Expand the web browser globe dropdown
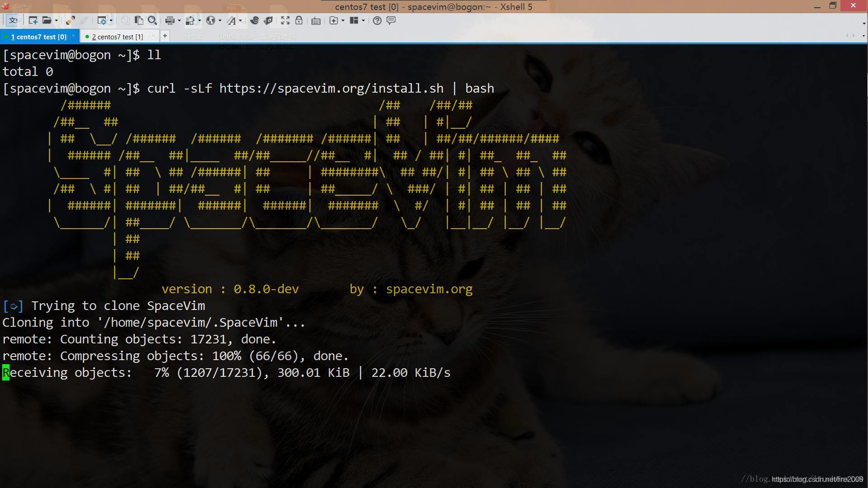Image resolution: width=868 pixels, height=488 pixels. (x=220, y=20)
